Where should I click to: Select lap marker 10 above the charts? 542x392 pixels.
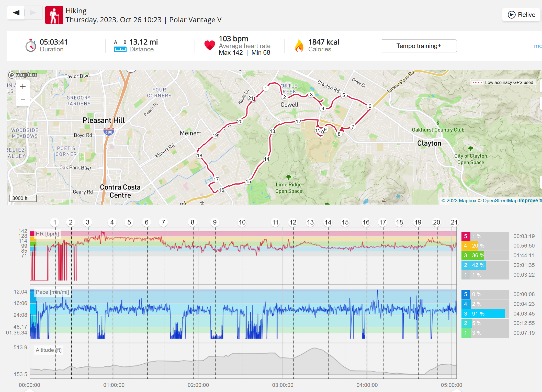(242, 222)
